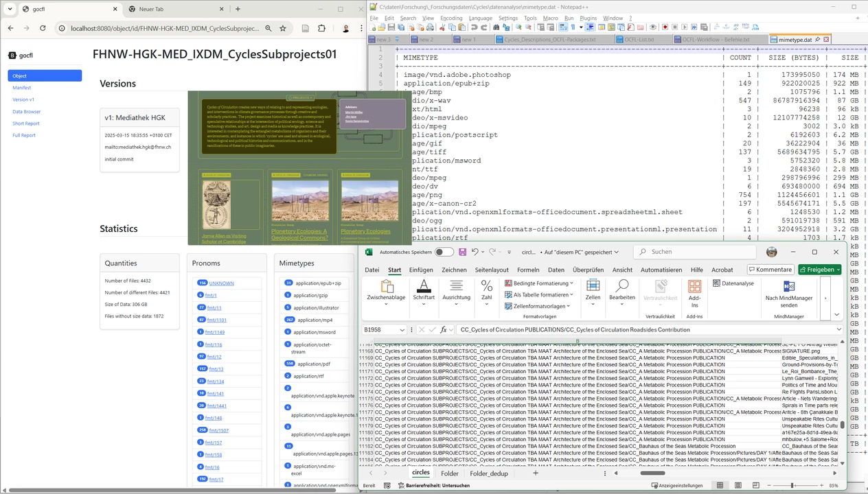Image resolution: width=868 pixels, height=494 pixels.
Task: Open the Zellenformatvorlagen dropdown
Action: pyautogui.click(x=539, y=306)
